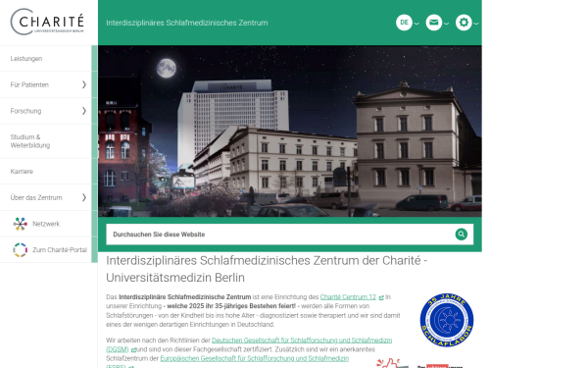588x368 pixels.
Task: Click the header title Interdisziplinäres Schlafmedizinisches Zentrum
Action: click(x=187, y=23)
